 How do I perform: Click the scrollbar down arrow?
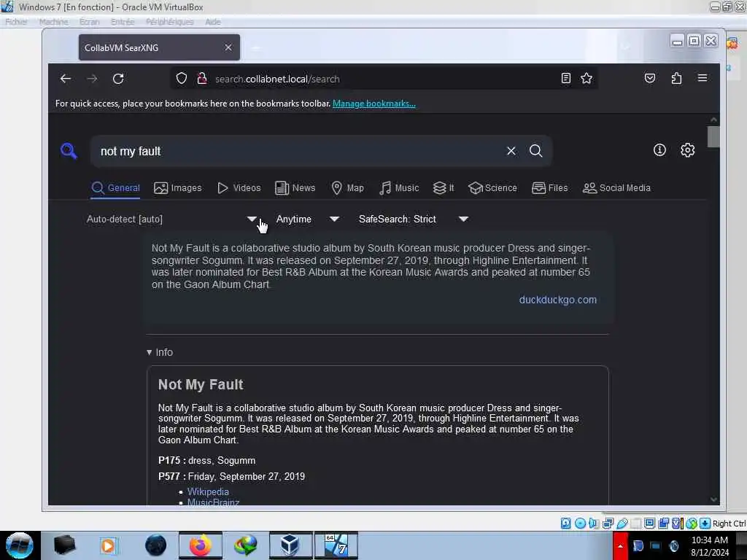click(x=713, y=499)
